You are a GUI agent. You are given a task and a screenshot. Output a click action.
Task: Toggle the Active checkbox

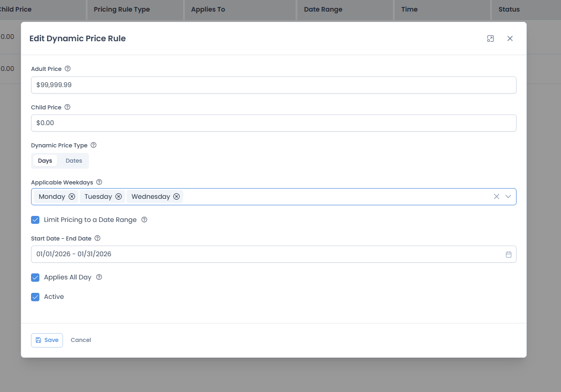click(x=35, y=297)
